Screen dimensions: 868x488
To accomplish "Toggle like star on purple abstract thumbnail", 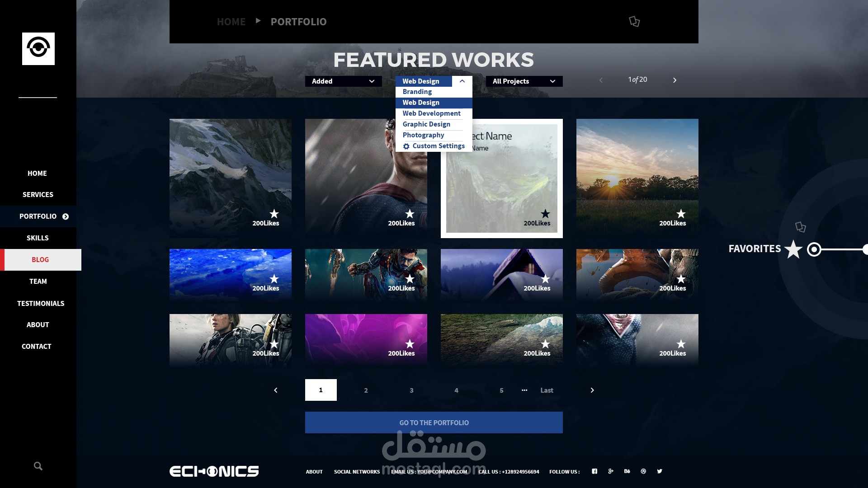I will click(410, 344).
